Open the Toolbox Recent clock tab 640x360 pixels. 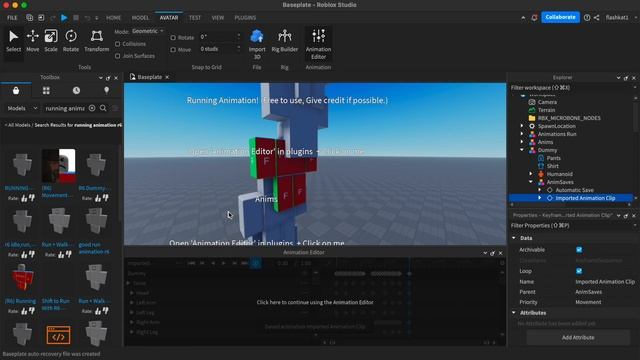click(76, 91)
